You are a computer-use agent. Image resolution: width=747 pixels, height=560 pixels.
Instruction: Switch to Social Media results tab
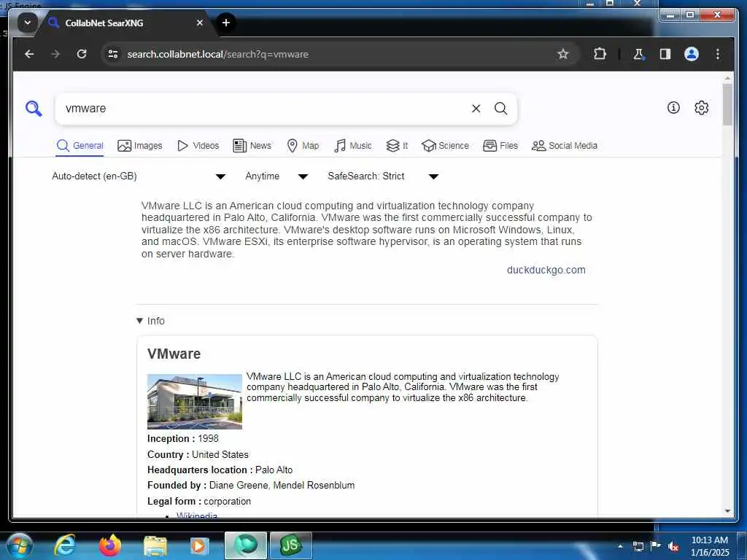click(x=565, y=146)
